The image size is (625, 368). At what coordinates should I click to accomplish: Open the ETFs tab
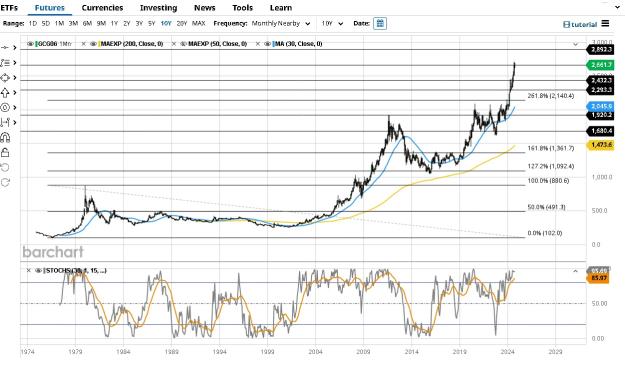tap(9, 8)
